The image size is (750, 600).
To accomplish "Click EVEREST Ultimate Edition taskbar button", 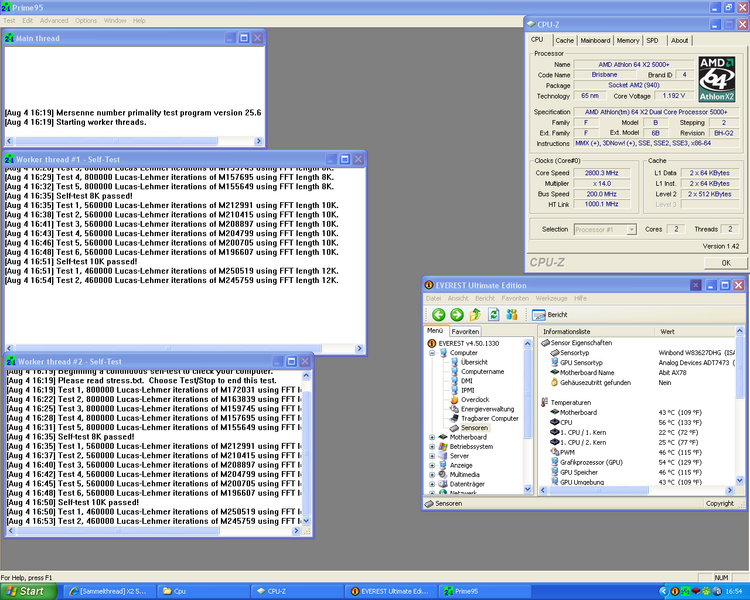I will (x=392, y=591).
